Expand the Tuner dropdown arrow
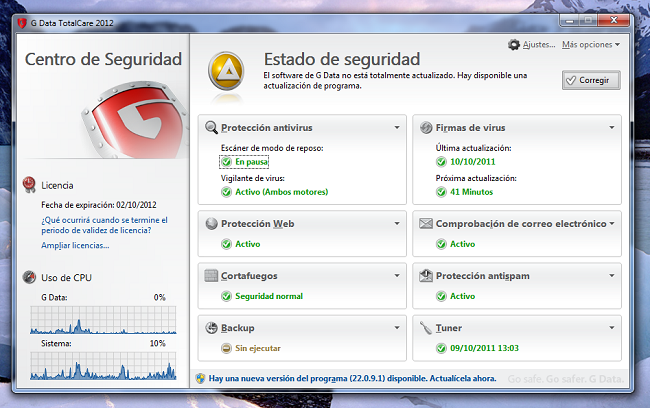The width and height of the screenshot is (650, 408). pyautogui.click(x=611, y=328)
